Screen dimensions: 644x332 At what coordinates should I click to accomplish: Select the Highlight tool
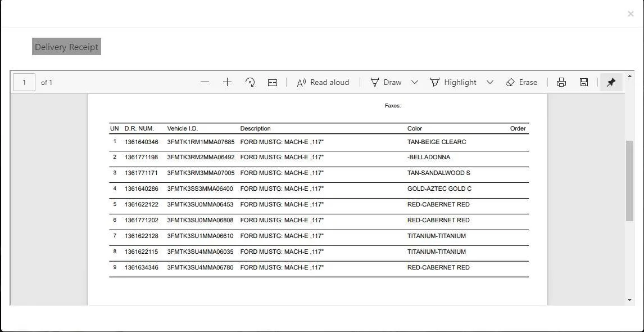[453, 82]
